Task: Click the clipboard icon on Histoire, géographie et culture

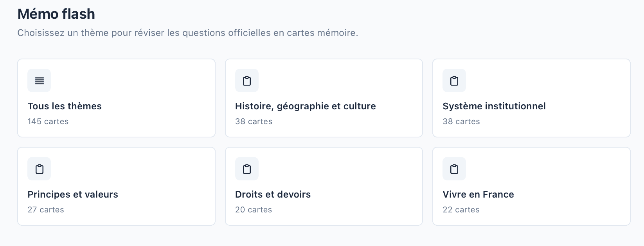Action: 246,80
